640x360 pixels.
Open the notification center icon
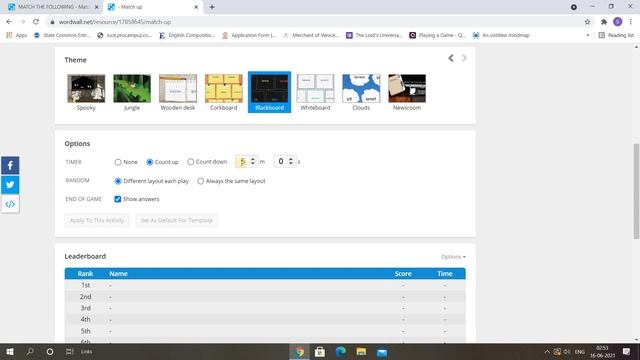tap(627, 351)
